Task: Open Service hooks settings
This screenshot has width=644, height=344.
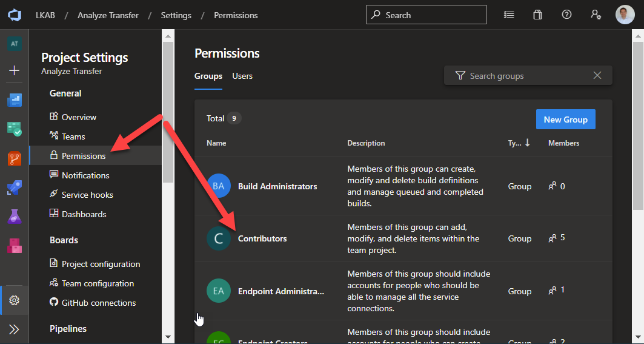Action: (x=87, y=195)
